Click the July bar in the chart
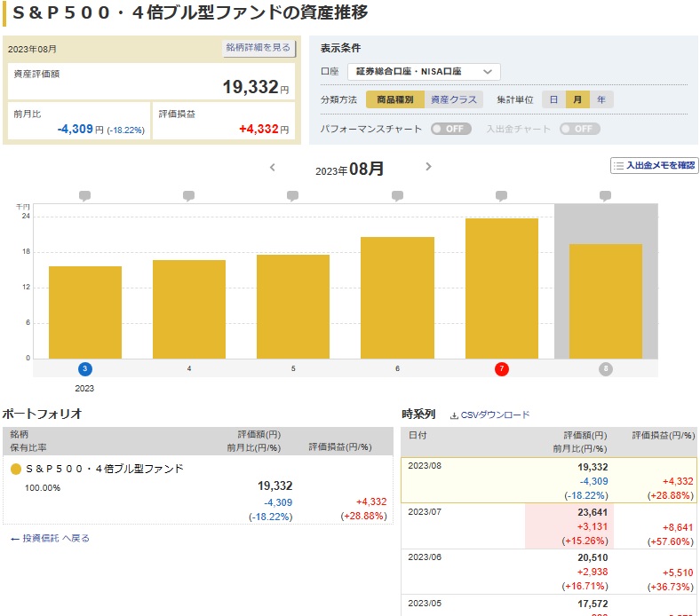700x616 pixels. click(x=501, y=288)
